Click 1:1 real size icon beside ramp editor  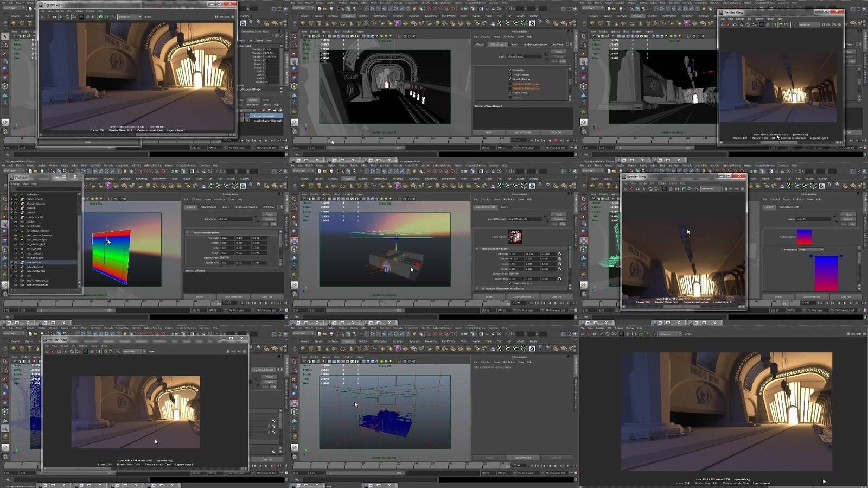(676, 189)
